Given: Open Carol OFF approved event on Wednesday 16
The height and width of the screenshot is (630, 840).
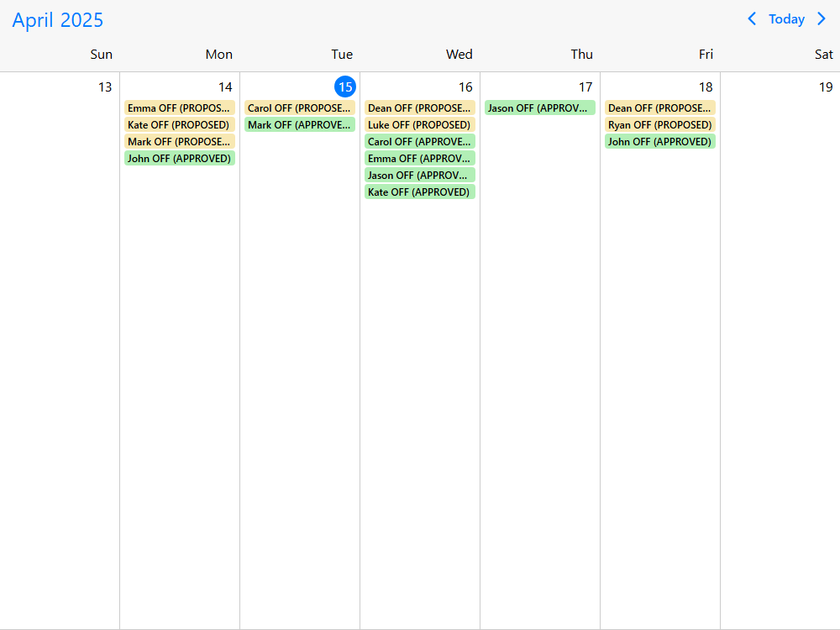Looking at the screenshot, I should pos(419,141).
